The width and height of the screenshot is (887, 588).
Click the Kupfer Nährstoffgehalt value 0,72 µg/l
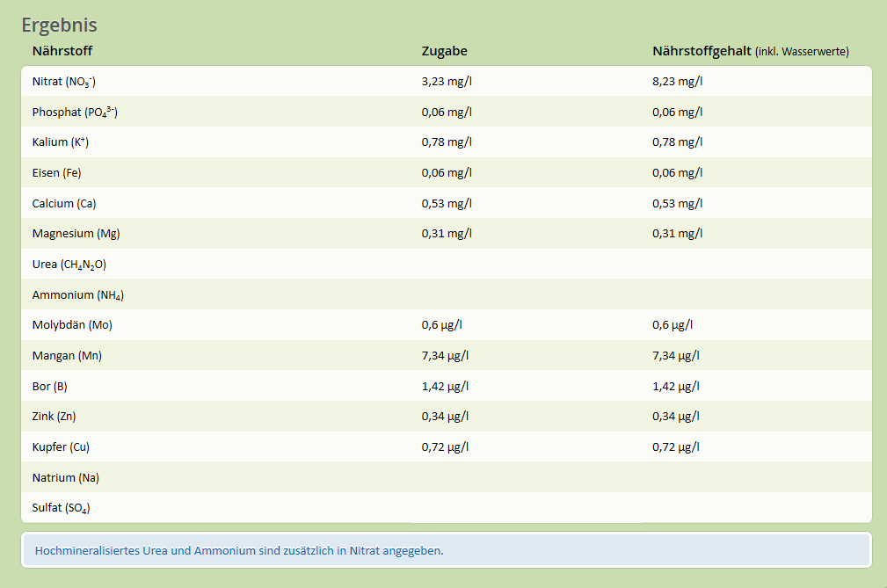pyautogui.click(x=675, y=447)
